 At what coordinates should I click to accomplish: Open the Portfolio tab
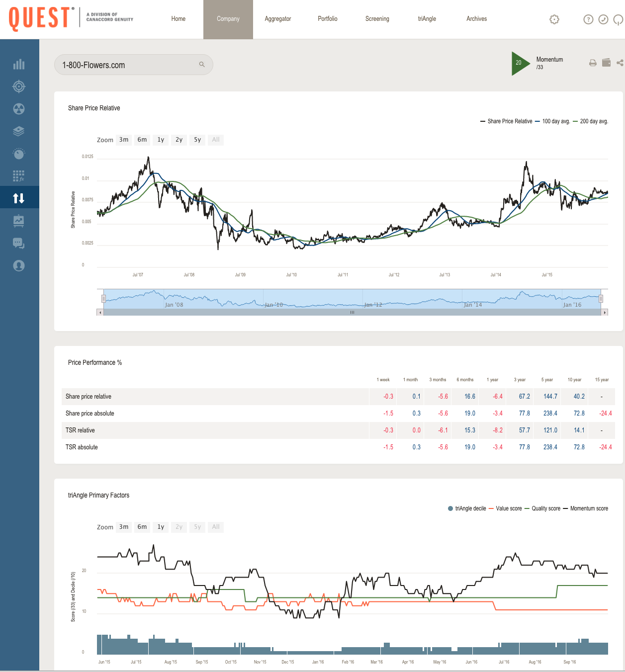[x=327, y=19]
